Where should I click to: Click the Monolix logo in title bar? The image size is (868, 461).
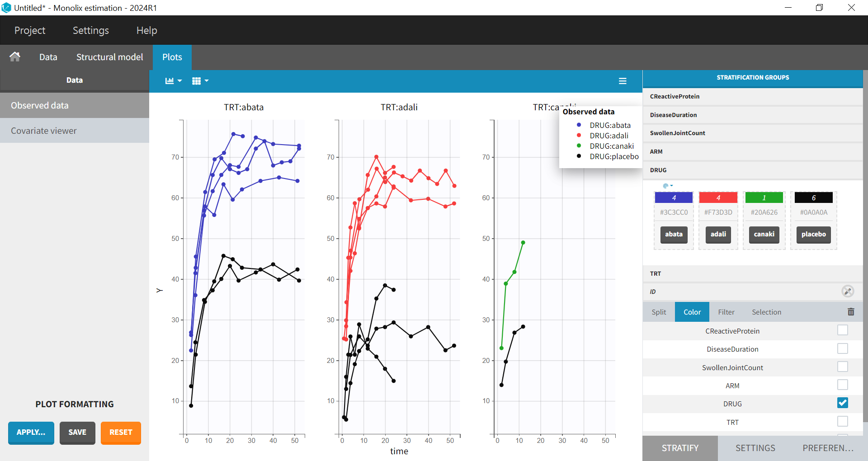pyautogui.click(x=6, y=8)
